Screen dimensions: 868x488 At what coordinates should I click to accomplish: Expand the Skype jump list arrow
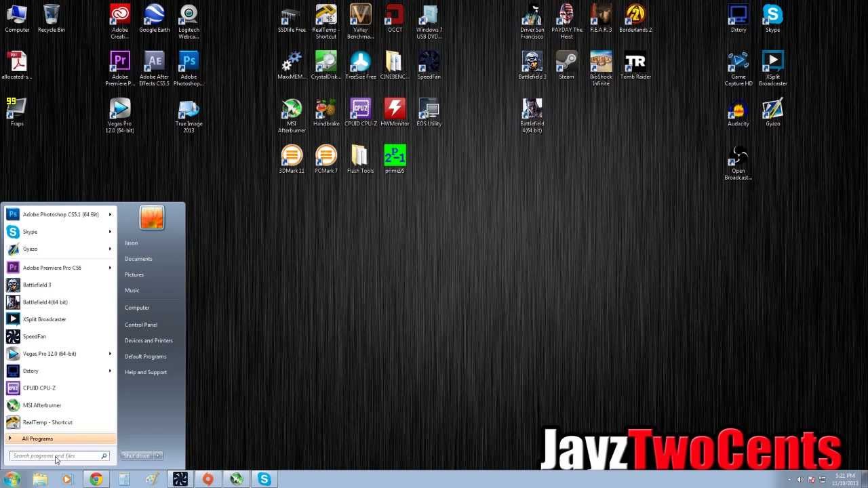(110, 232)
